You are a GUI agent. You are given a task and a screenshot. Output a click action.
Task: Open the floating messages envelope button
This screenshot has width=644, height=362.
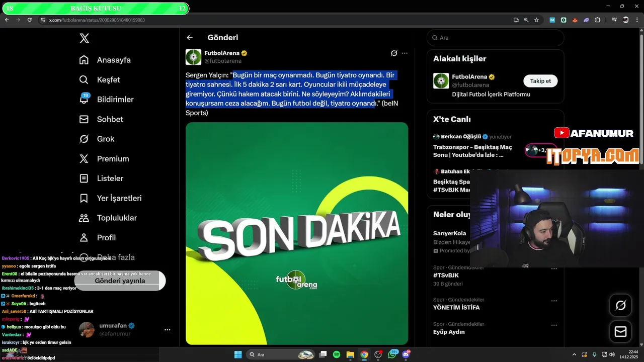(x=620, y=332)
